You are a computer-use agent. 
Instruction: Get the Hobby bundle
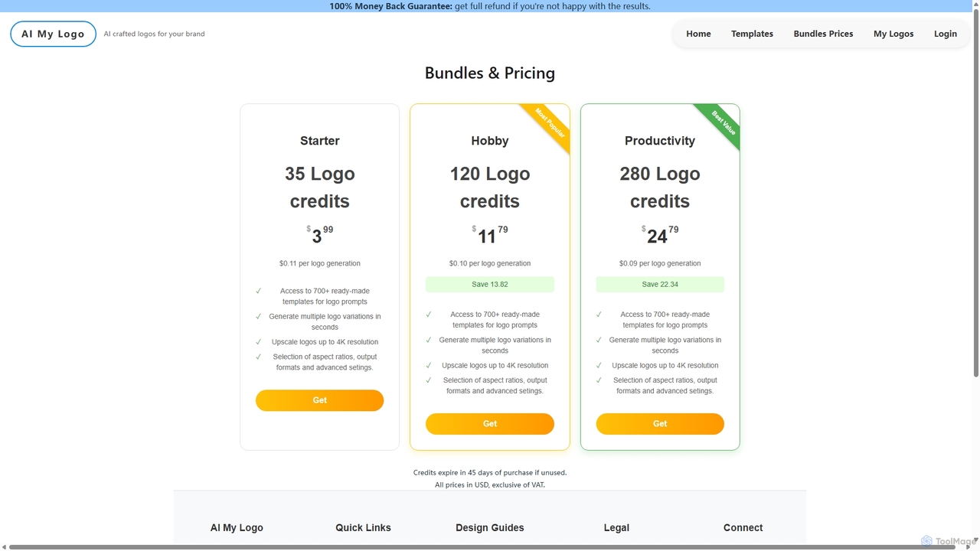490,424
